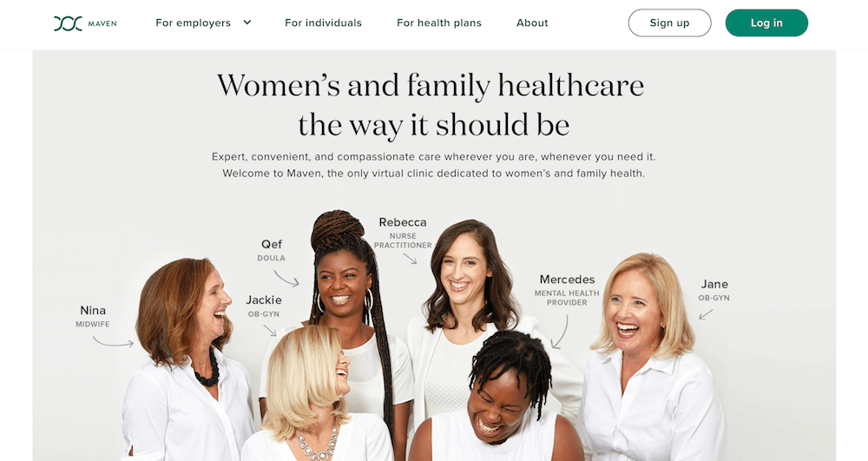This screenshot has height=461, width=868.
Task: Click the Maven logo icon
Action: point(68,23)
